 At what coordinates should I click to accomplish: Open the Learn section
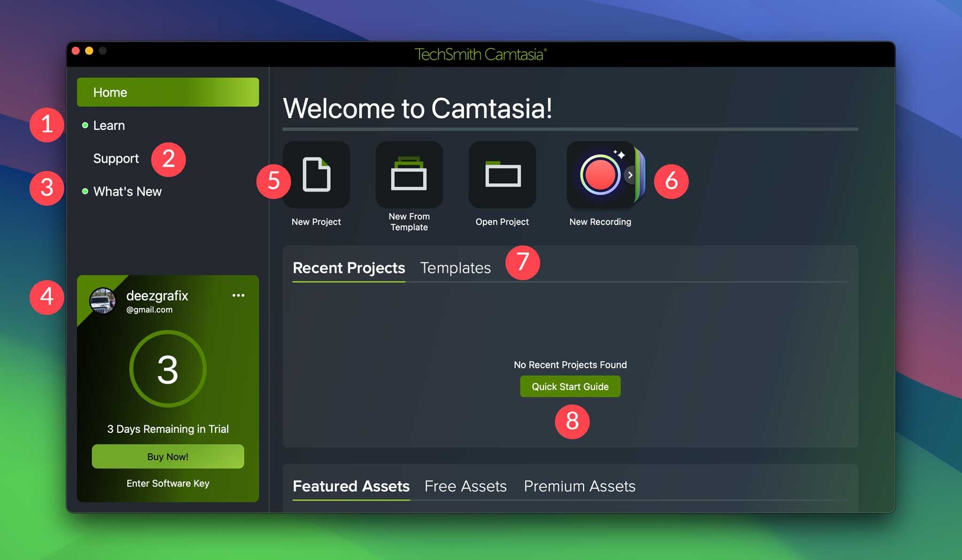click(109, 125)
